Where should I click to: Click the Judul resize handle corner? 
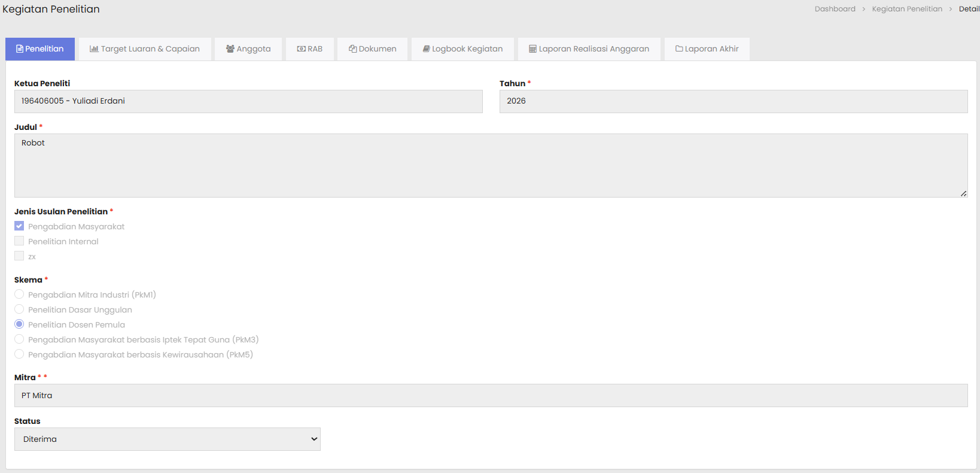(x=963, y=193)
